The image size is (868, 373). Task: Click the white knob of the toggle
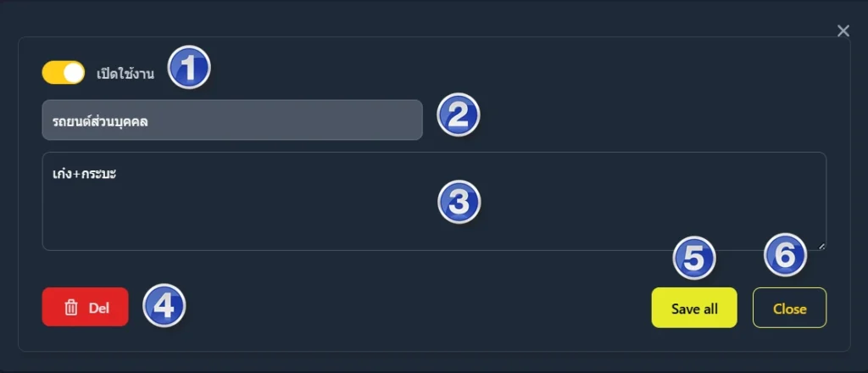coord(74,73)
